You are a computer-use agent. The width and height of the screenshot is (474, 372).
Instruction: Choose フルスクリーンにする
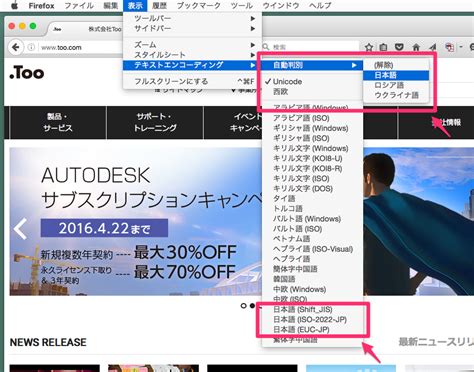[192, 81]
